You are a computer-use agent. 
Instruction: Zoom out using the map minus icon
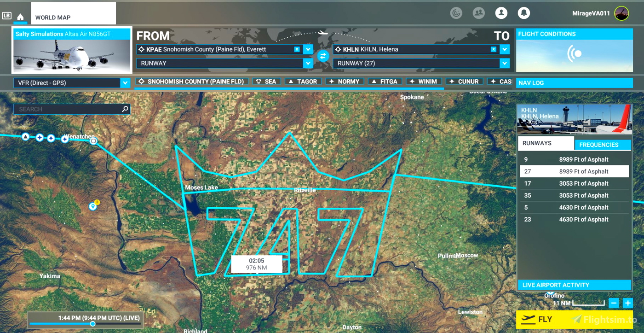pos(614,303)
